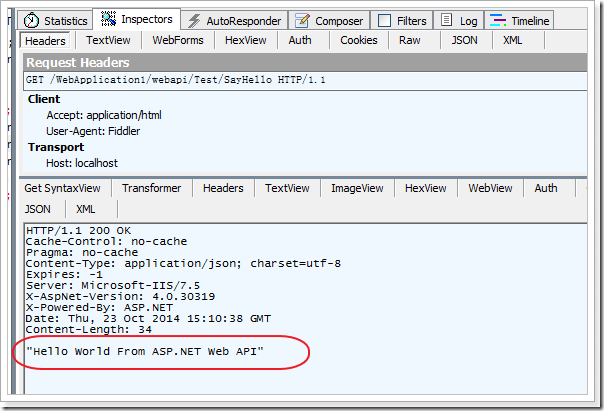The width and height of the screenshot is (604, 411).
Task: Select the Client header group
Action: coord(44,99)
